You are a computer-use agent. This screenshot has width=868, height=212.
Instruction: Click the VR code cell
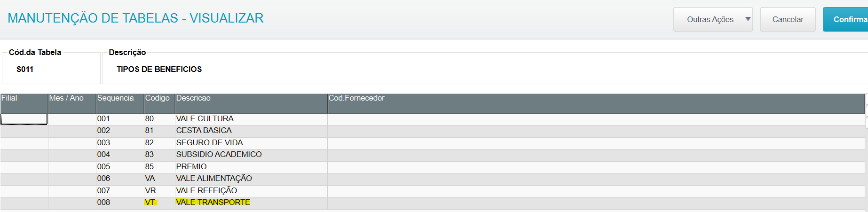click(150, 191)
